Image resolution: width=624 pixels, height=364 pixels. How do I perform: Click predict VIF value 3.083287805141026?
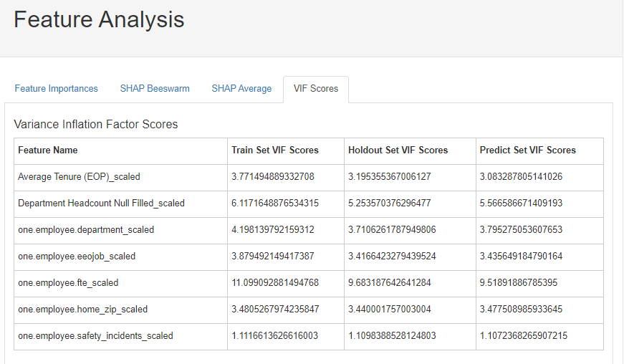[521, 177]
